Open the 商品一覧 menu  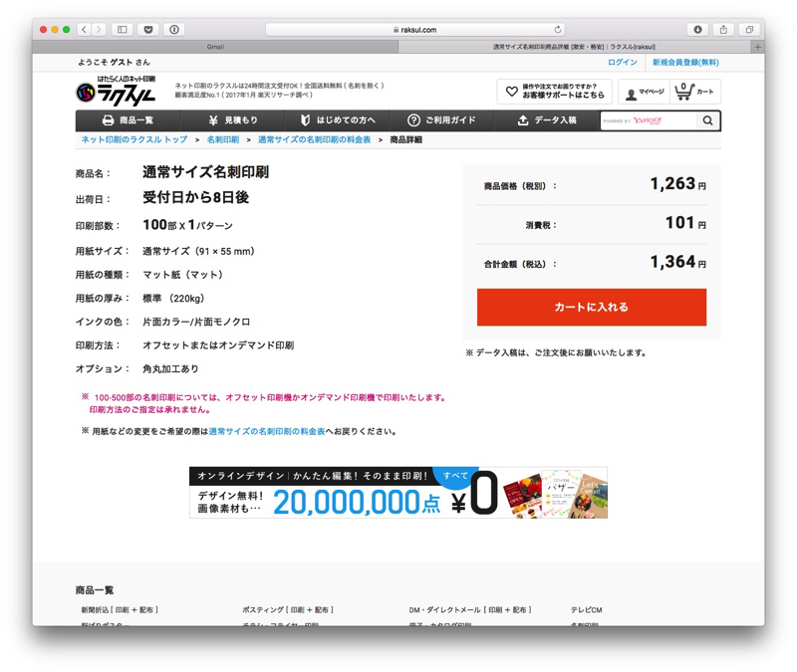click(128, 120)
